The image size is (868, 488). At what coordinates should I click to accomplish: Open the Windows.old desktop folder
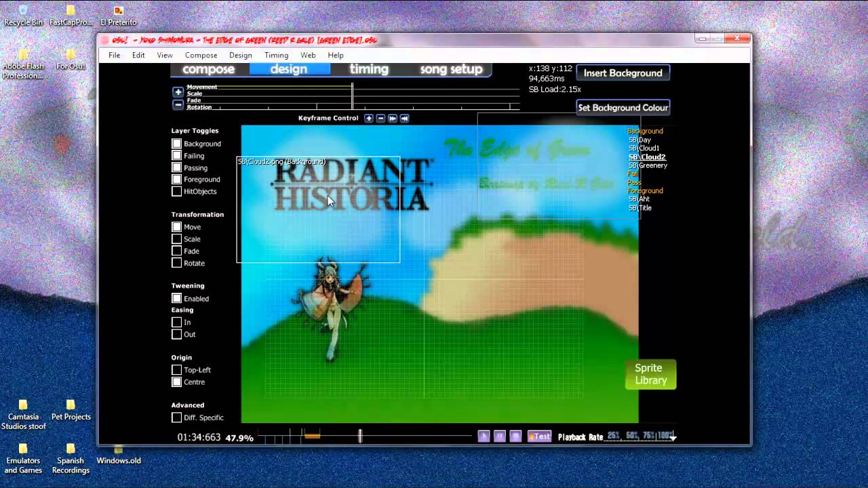119,455
